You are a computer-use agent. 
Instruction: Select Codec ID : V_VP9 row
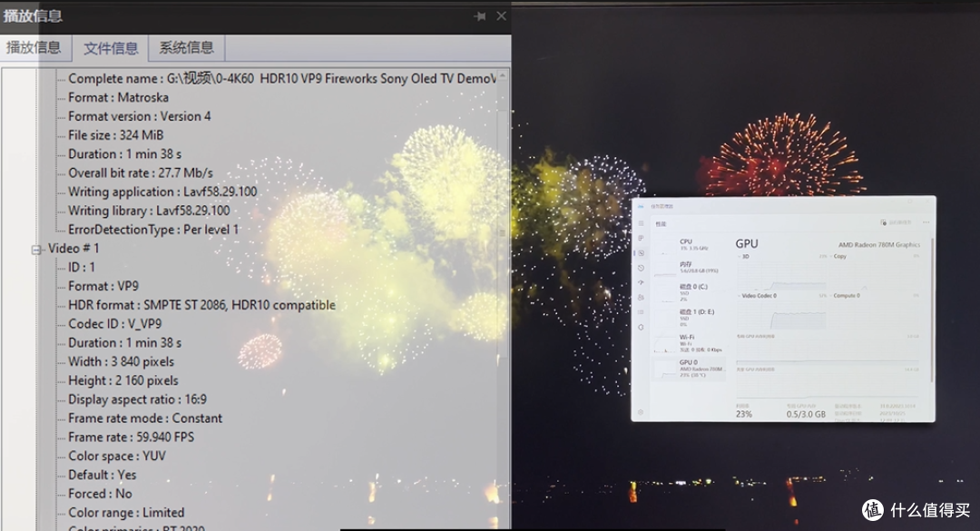point(114,324)
